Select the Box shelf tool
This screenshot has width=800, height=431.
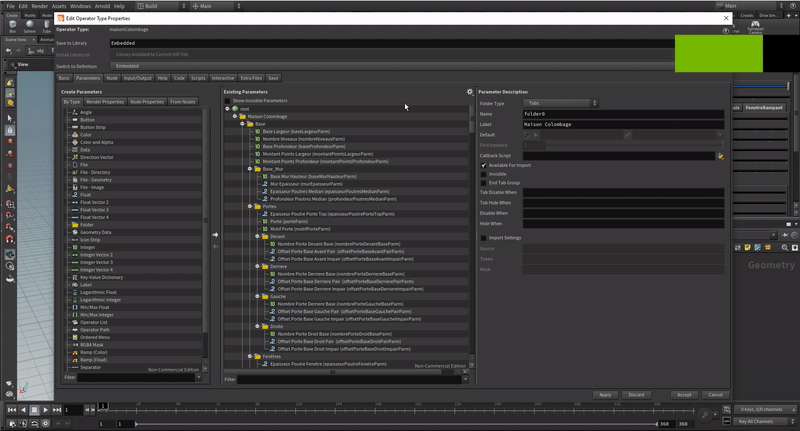click(13, 26)
